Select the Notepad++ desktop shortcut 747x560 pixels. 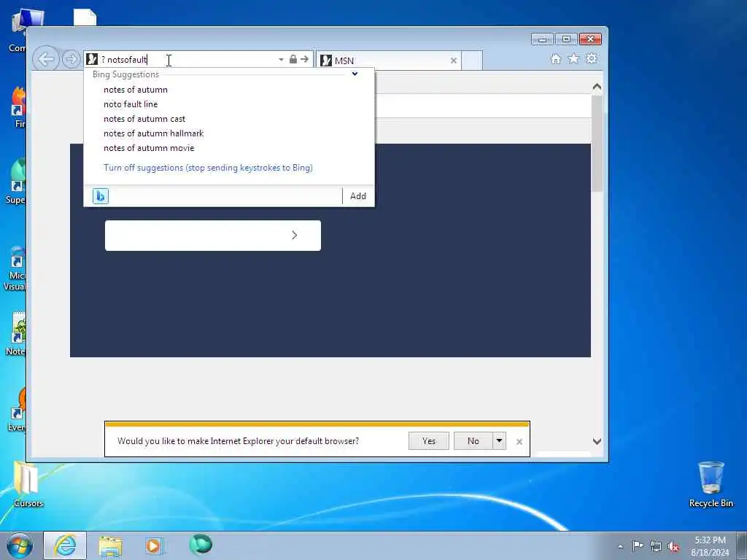[x=16, y=334]
